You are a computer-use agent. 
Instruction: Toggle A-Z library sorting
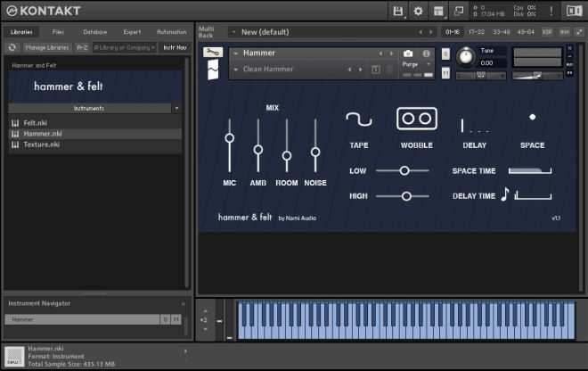82,47
